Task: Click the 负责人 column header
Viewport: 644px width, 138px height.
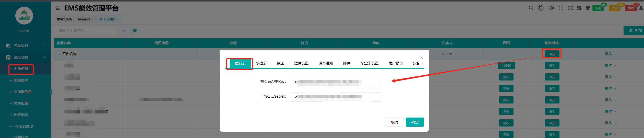Action: pos(447,43)
